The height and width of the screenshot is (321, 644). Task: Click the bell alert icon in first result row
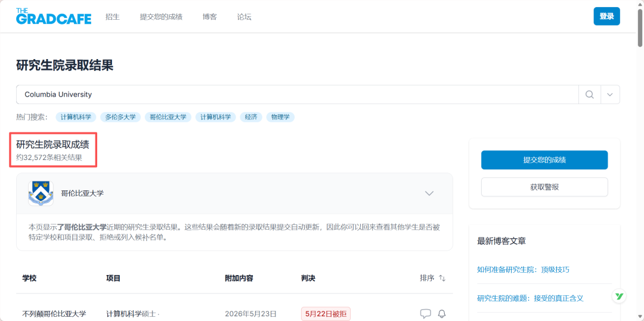(441, 314)
